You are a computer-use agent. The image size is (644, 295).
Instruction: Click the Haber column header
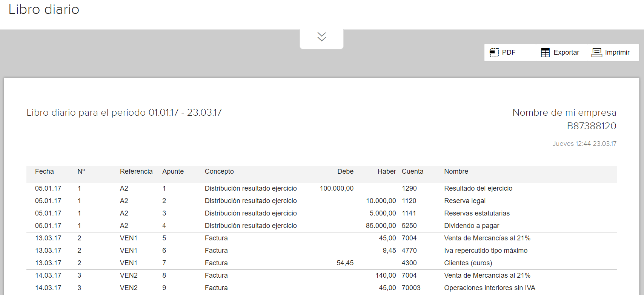coord(387,171)
